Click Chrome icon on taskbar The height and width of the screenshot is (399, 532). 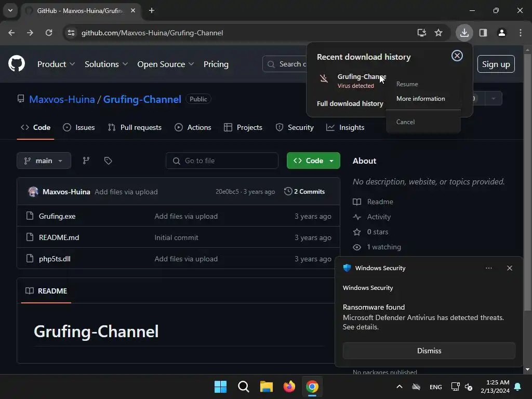pyautogui.click(x=312, y=387)
